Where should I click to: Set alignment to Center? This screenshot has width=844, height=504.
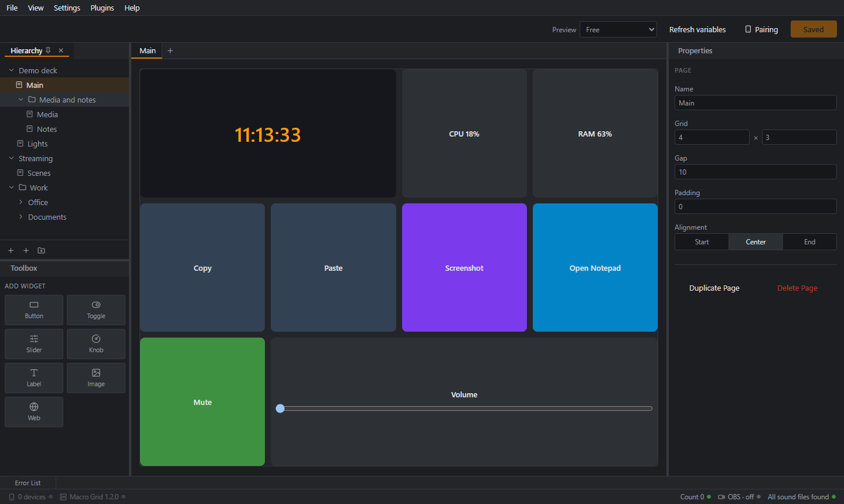[x=755, y=242]
